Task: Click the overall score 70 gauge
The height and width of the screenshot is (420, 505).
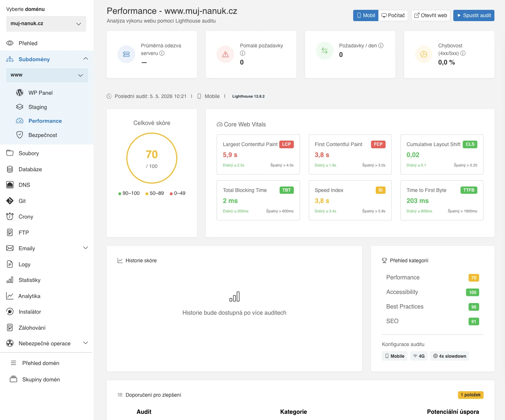Action: (x=152, y=158)
